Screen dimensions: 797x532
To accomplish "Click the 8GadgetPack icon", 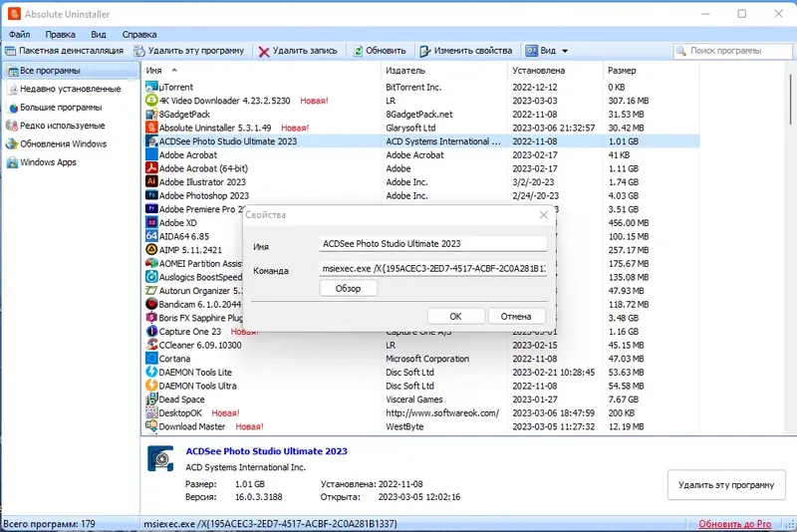I will [x=151, y=114].
